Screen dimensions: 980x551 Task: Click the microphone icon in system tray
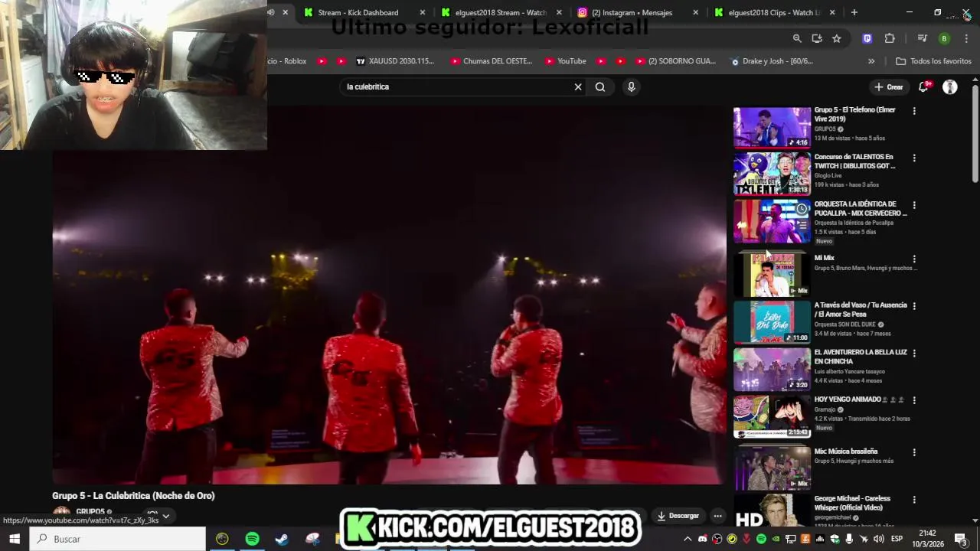click(849, 539)
